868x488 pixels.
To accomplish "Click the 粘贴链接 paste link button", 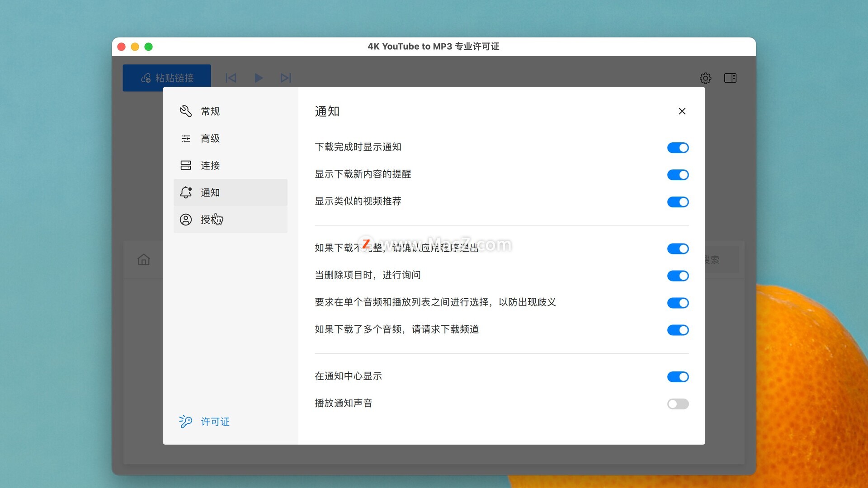I will point(166,78).
